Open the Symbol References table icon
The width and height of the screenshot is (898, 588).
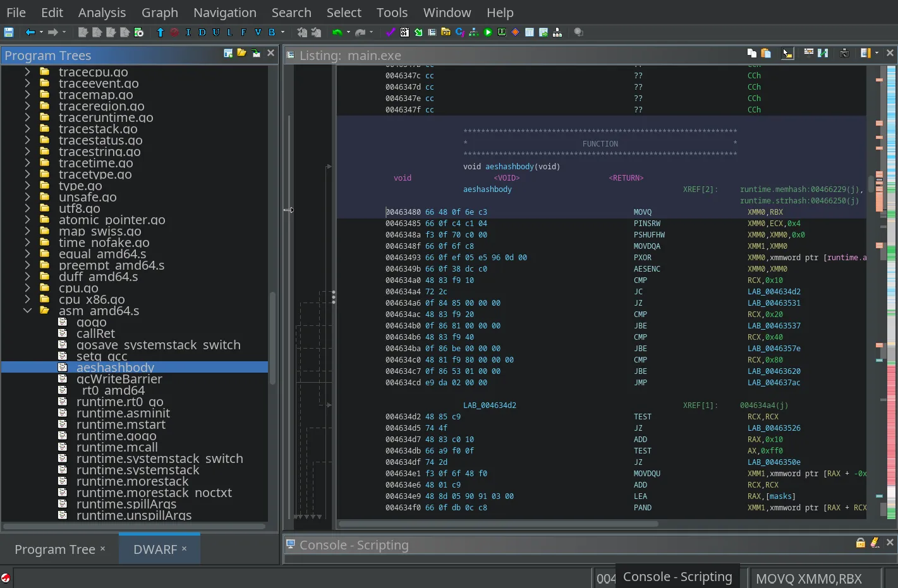coord(543,32)
